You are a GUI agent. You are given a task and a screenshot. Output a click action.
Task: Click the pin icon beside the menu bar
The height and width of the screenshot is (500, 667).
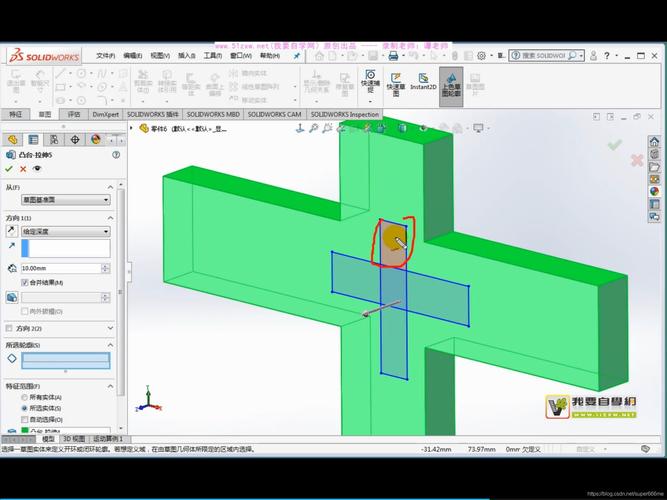pos(297,56)
